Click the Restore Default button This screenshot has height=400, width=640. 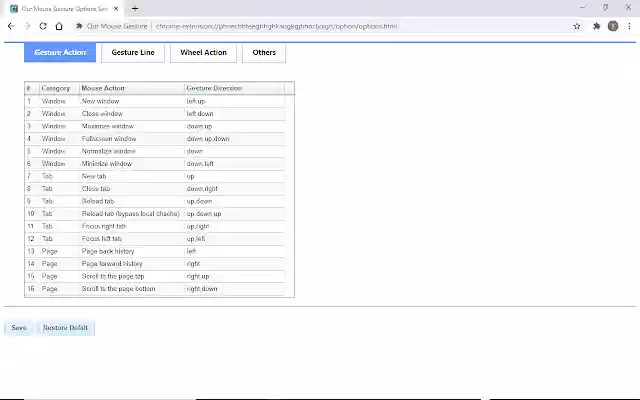[x=65, y=328]
